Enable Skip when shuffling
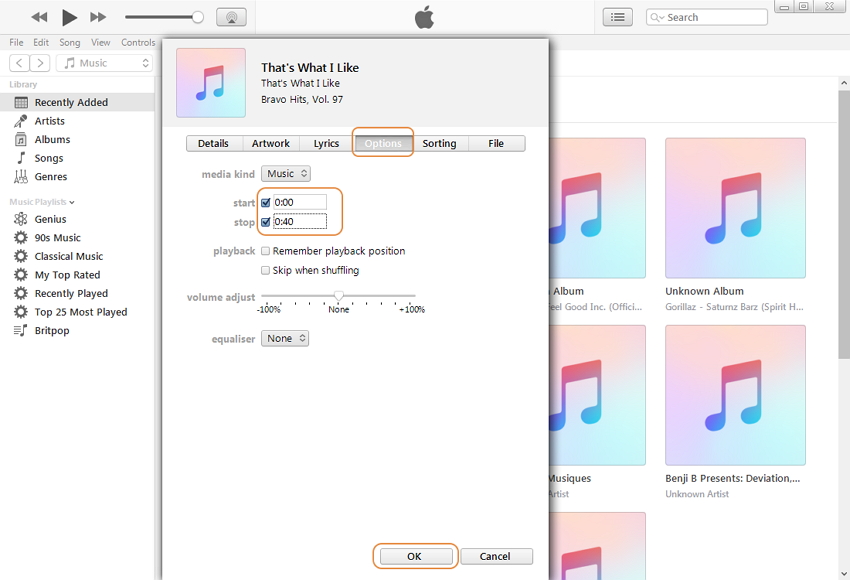 pyautogui.click(x=266, y=270)
